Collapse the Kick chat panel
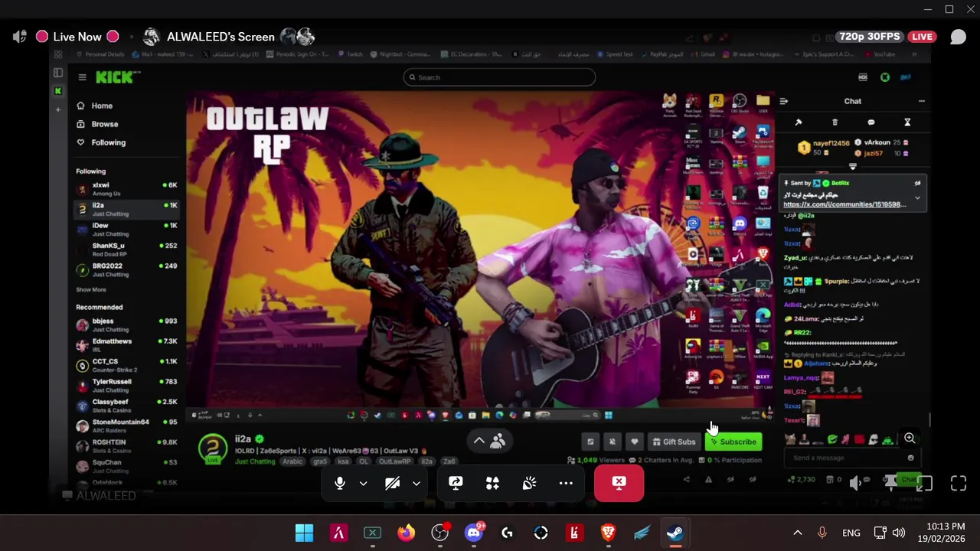980x551 pixels. [x=783, y=101]
